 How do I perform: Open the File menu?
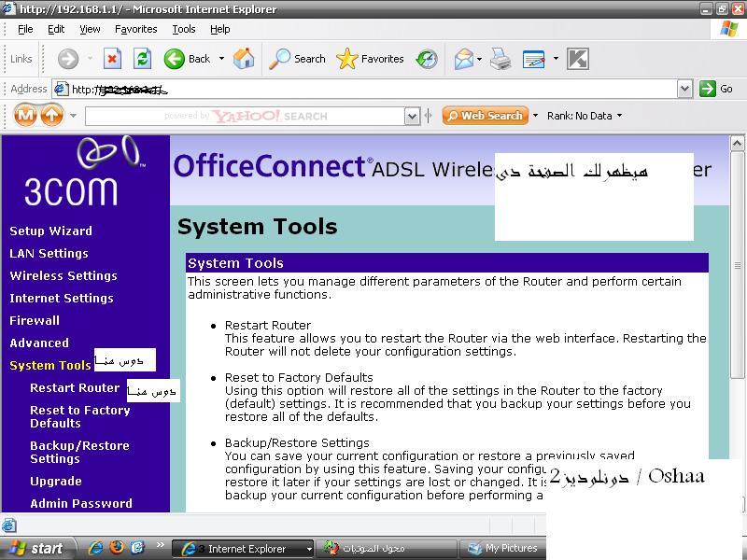tap(25, 30)
